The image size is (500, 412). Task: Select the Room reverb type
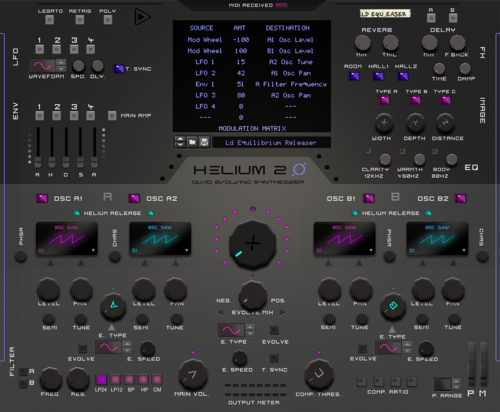354,76
